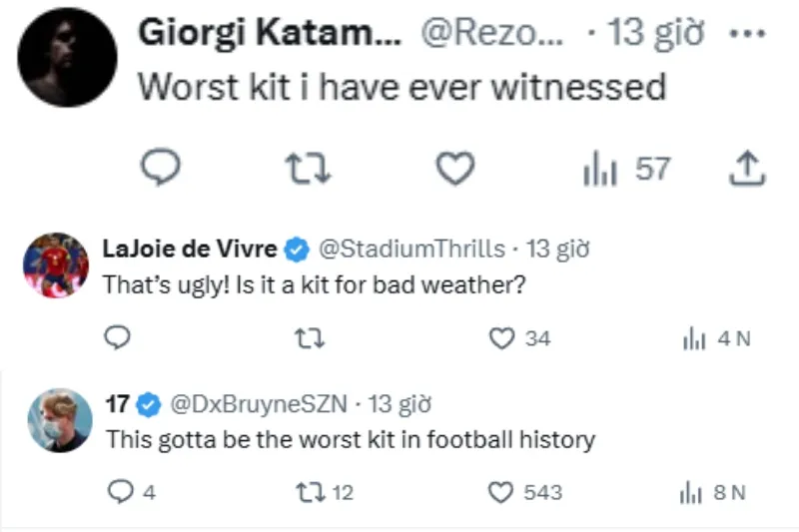The width and height of the screenshot is (799, 532).
Task: View the 8 N views stats
Action: [x=712, y=493]
